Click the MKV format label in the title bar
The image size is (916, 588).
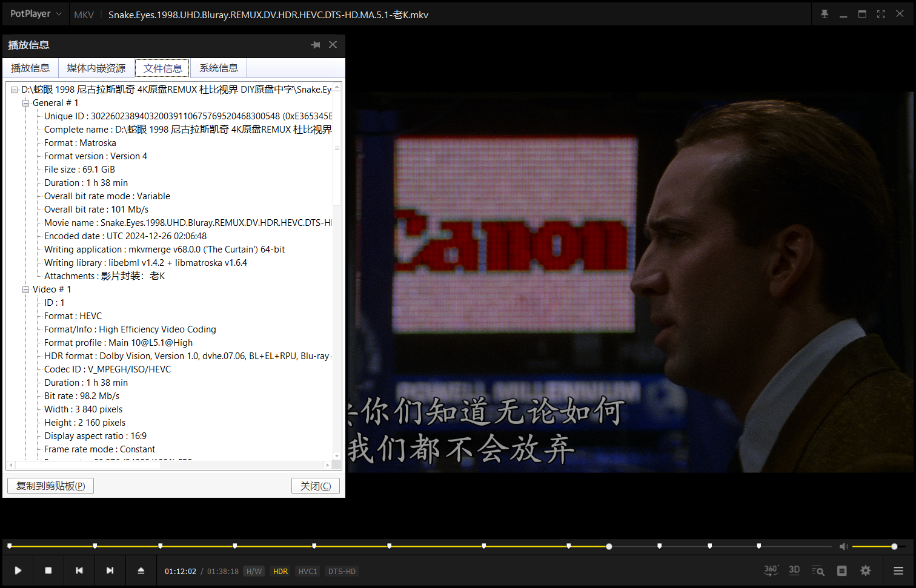click(x=84, y=15)
